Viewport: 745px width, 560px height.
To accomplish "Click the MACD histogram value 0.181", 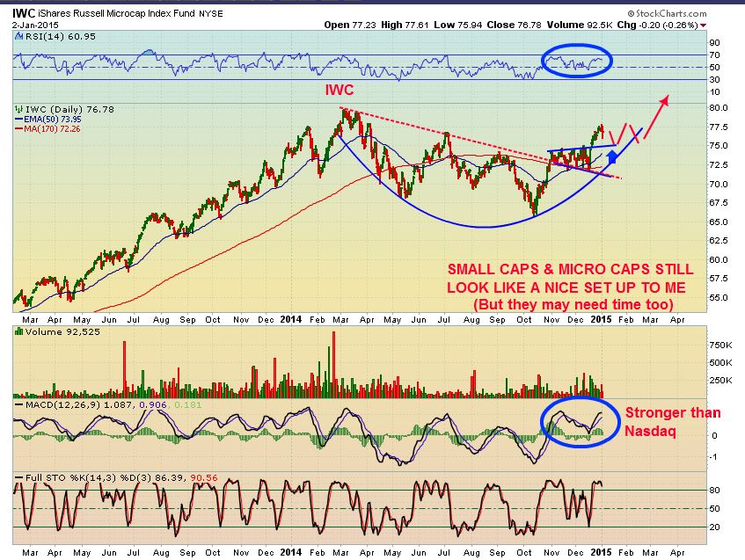I will (187, 404).
